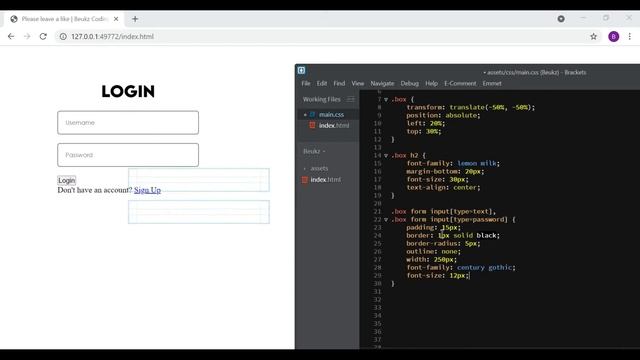Click line number 31 in gutter

click(377, 291)
